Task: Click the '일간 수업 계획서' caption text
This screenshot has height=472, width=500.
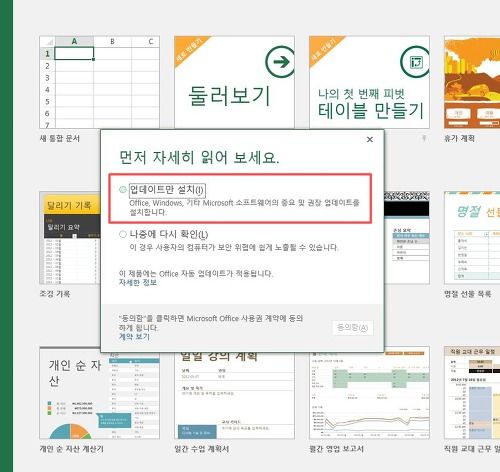Action: (x=202, y=449)
